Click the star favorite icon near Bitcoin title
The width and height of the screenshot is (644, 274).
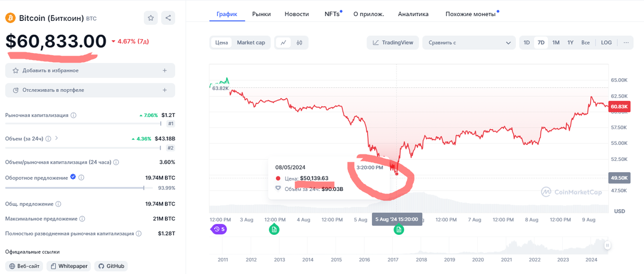[x=151, y=18]
